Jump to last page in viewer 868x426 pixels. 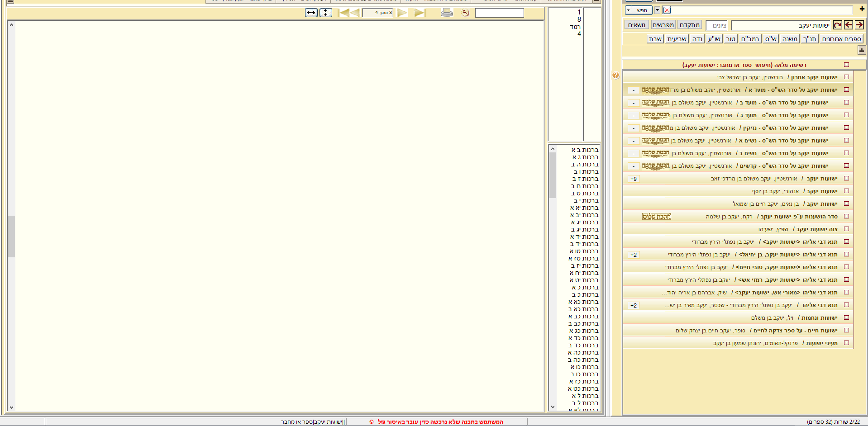[x=420, y=13]
